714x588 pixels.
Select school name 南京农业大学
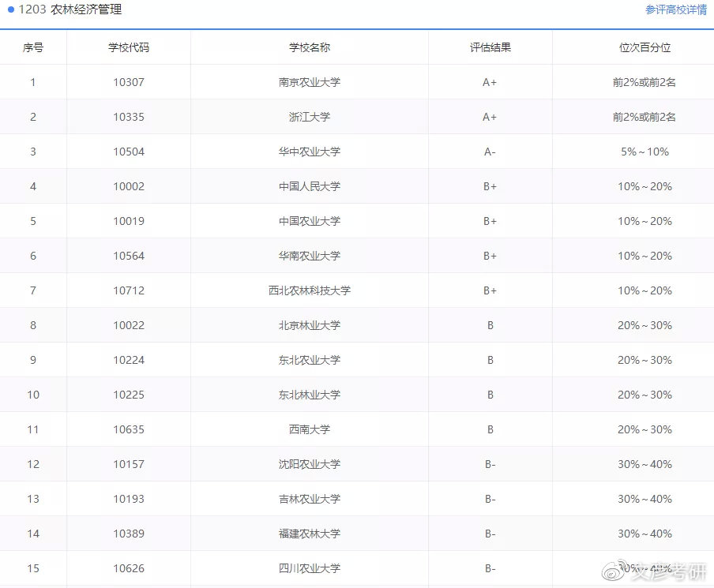[x=310, y=82]
